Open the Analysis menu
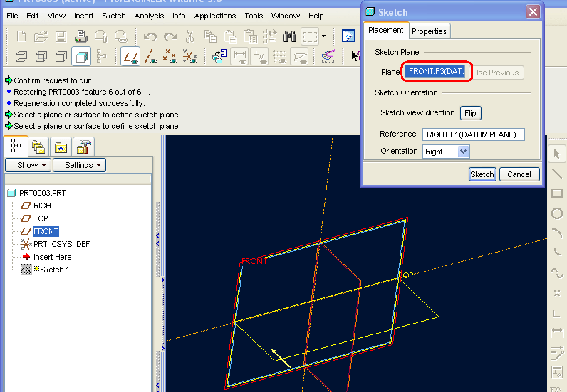Viewport: 567px width, 392px height. coord(149,16)
